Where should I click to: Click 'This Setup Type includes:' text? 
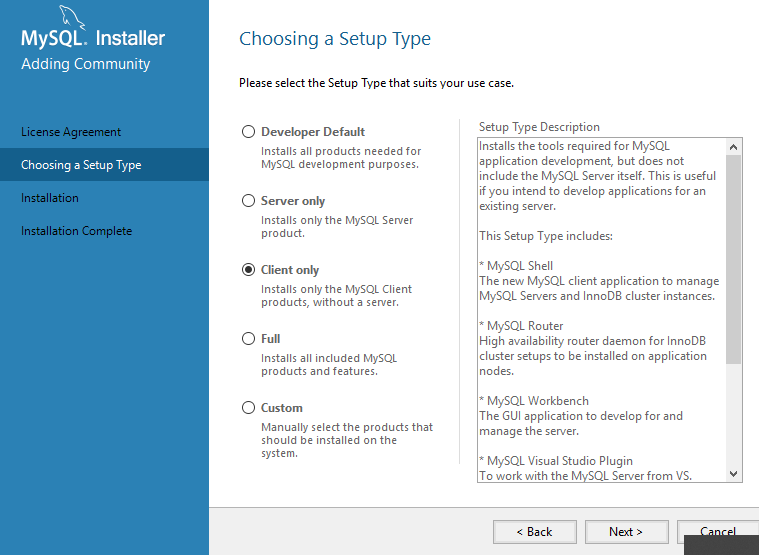546,236
